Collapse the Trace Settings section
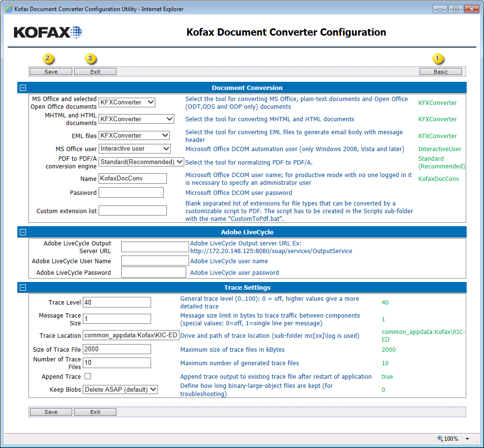Screen dimensions: 484x448 (x=23, y=288)
